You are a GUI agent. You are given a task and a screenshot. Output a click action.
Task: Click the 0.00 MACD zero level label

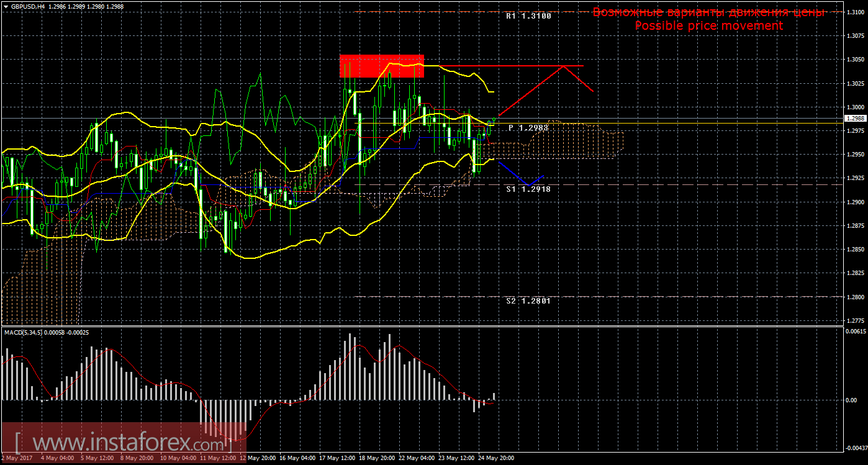click(x=852, y=400)
